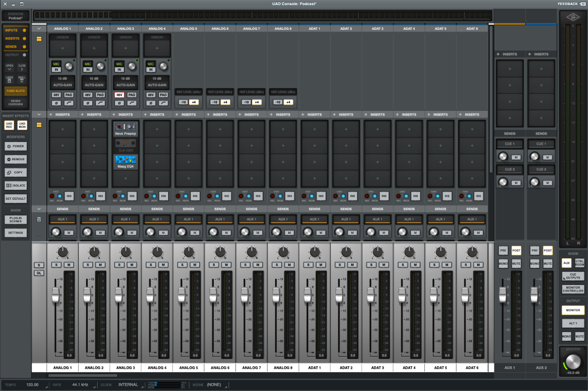Enable low cut filter on Analog 4

tap(163, 103)
